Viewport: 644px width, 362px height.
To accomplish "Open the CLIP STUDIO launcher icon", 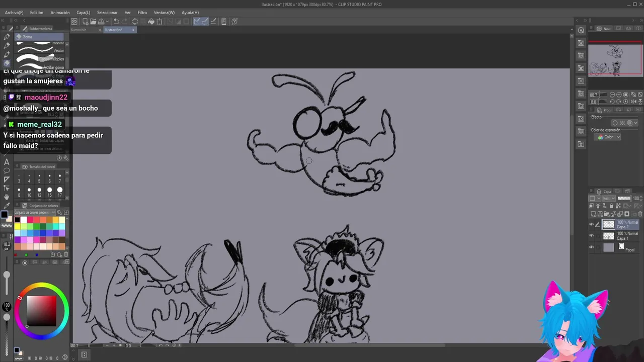I will (74, 21).
